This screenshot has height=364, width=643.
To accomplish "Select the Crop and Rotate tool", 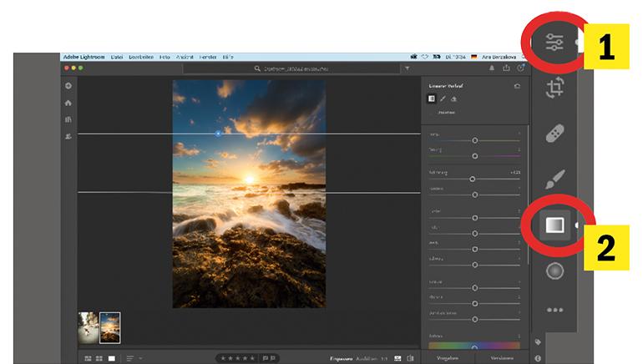I will [x=554, y=88].
